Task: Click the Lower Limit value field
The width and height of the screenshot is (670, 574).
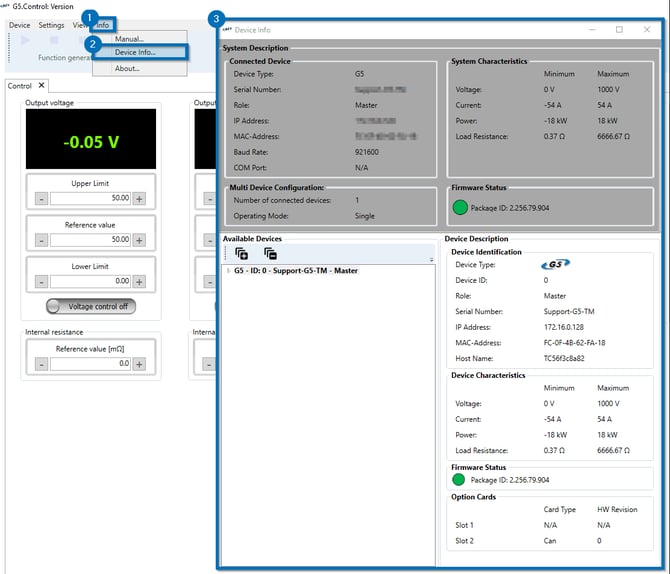Action: [x=90, y=281]
